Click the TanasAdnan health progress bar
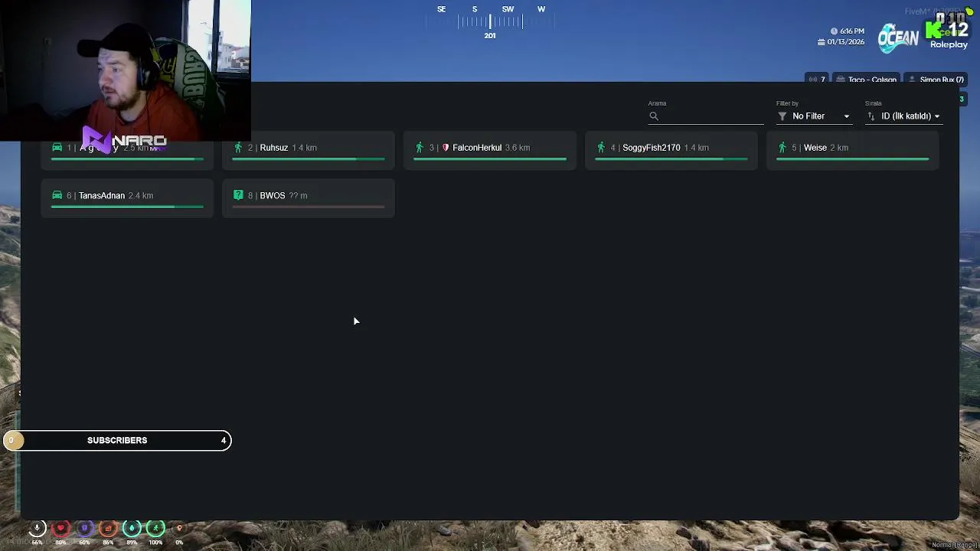980x551 pixels. pyautogui.click(x=127, y=207)
